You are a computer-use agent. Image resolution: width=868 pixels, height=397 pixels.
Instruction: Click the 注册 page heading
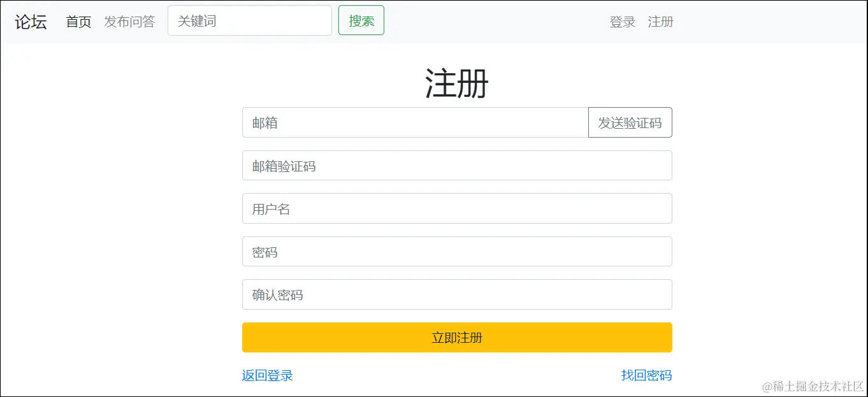pos(456,83)
